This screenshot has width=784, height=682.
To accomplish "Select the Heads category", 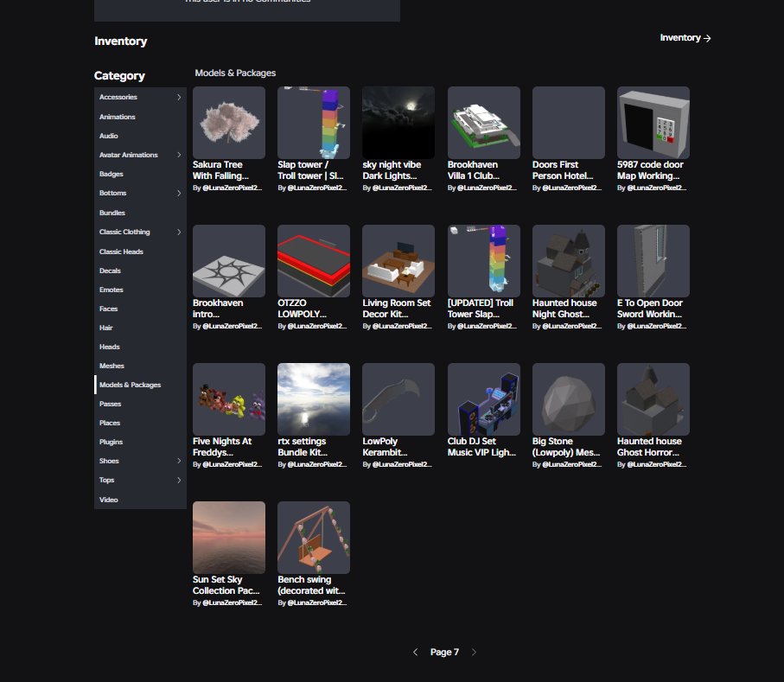I will [x=141, y=347].
